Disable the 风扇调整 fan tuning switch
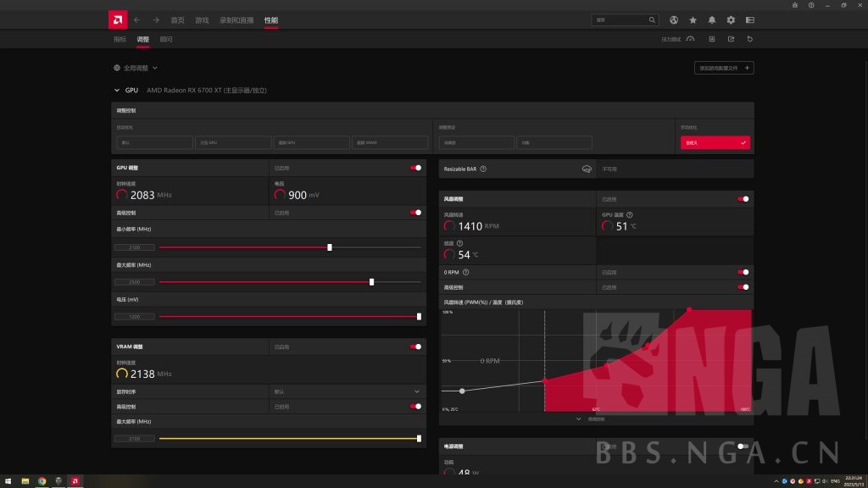Viewport: 868px width, 488px height. [x=743, y=199]
